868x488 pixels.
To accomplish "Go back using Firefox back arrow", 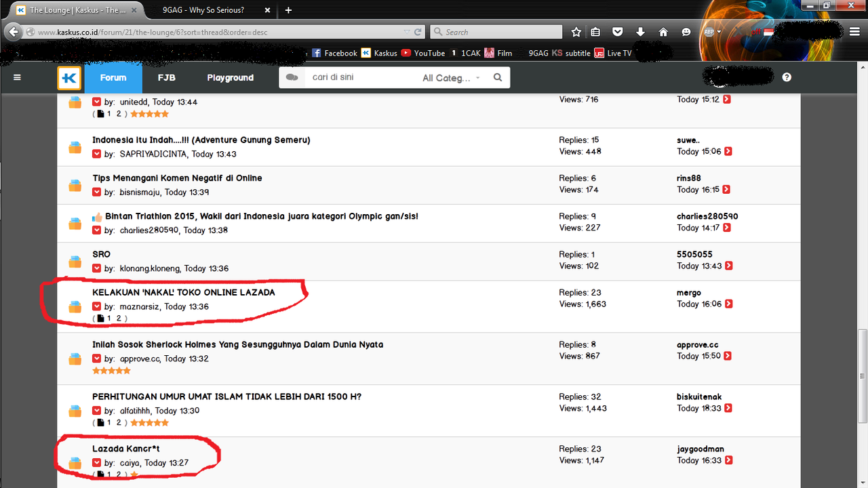I will tap(14, 32).
